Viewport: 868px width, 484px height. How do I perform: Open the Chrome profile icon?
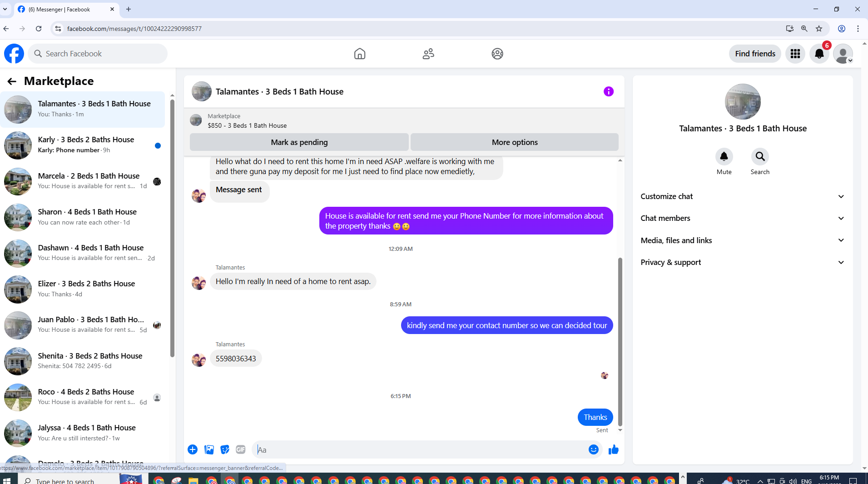click(x=842, y=29)
